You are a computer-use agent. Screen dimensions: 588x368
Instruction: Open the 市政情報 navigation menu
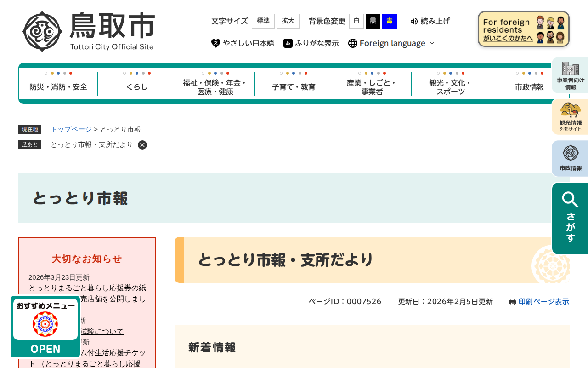[x=529, y=84]
